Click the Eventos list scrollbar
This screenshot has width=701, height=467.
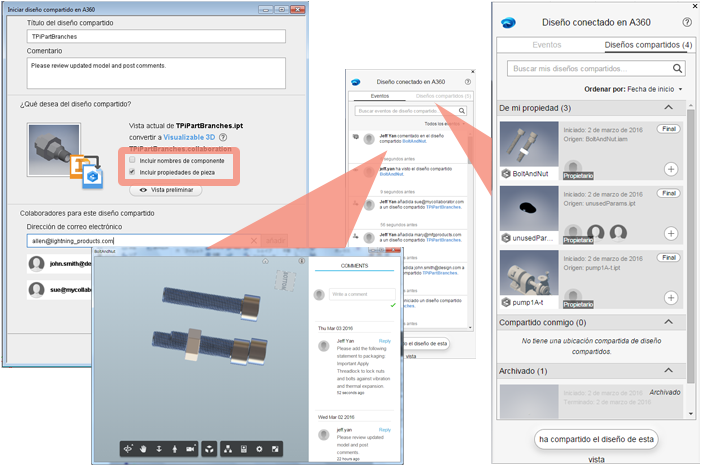pos(470,150)
